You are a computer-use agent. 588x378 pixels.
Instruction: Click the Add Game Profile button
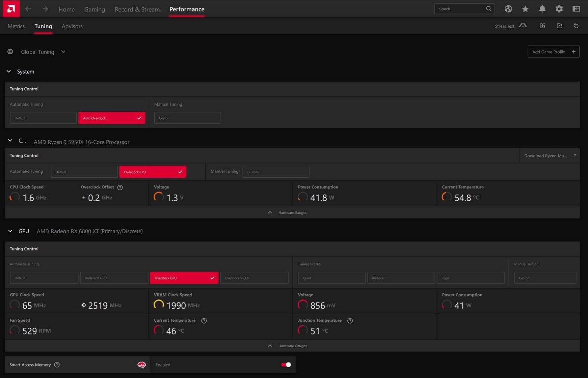point(553,52)
